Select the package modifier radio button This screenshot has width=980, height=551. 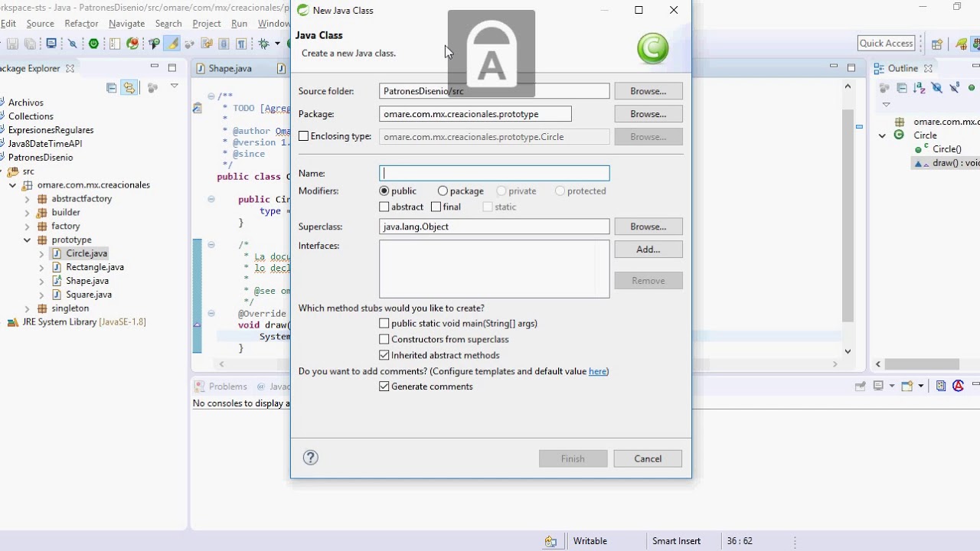(x=443, y=191)
